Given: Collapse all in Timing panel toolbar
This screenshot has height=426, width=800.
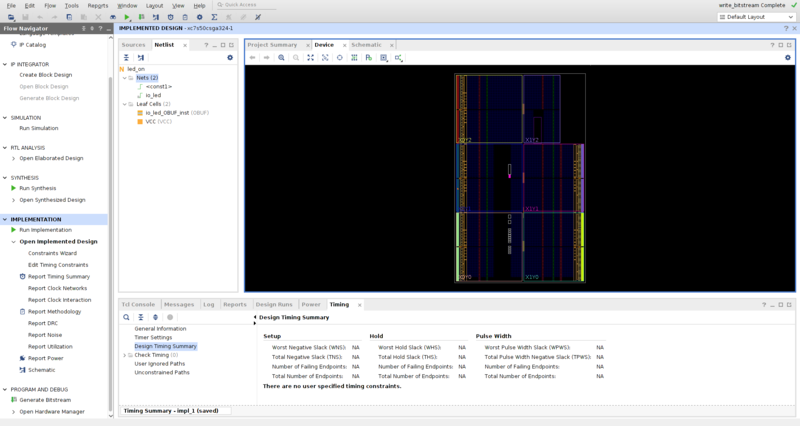Looking at the screenshot, I should (x=141, y=317).
